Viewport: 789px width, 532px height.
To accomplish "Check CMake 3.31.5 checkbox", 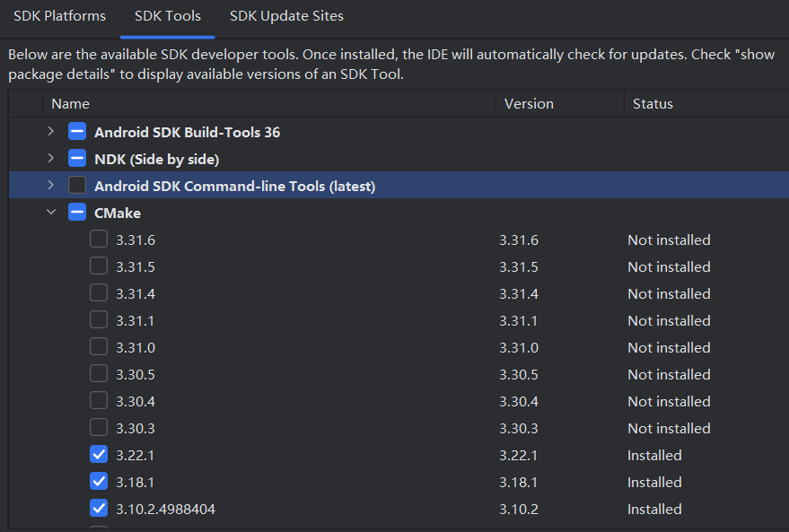I will point(99,266).
